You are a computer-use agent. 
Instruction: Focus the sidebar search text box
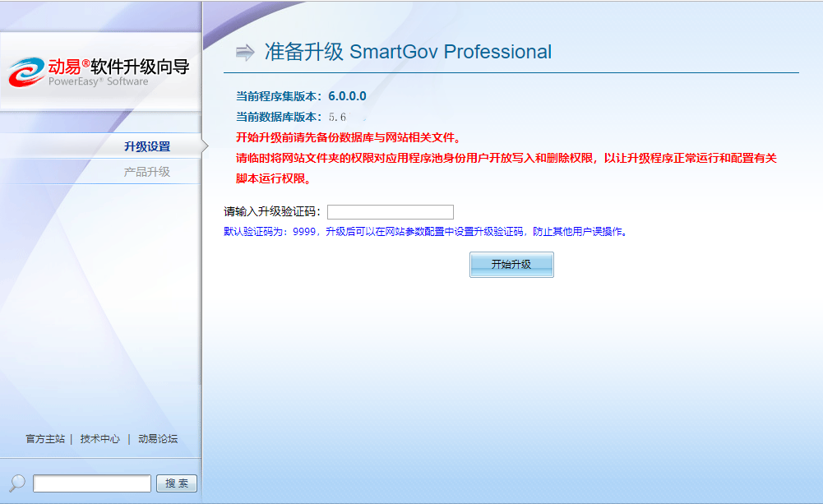tap(92, 483)
